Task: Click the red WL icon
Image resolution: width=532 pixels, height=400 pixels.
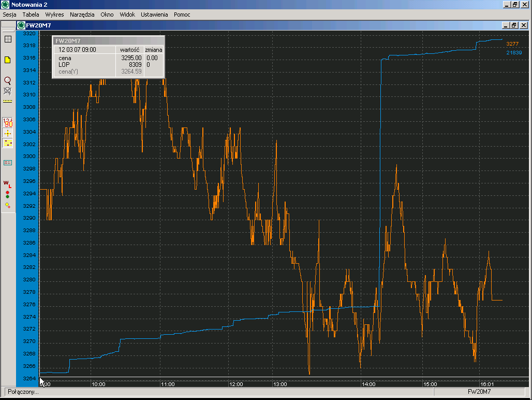Action: pos(8,183)
